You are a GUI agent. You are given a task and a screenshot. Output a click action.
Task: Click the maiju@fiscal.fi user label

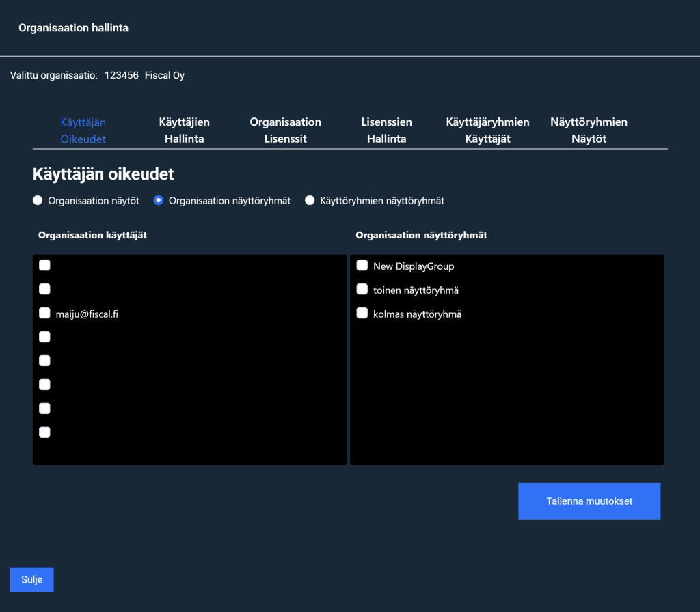(x=87, y=314)
